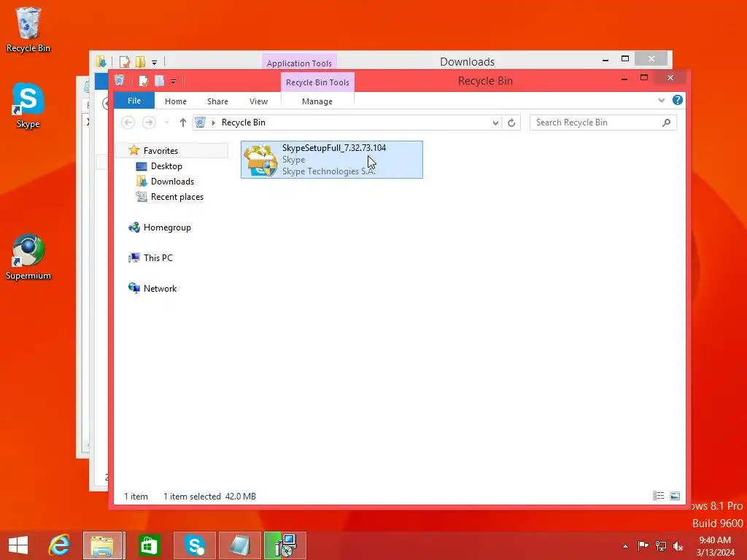The width and height of the screenshot is (747, 560).
Task: Open the recent locations dropdown arrow
Action: (x=166, y=122)
